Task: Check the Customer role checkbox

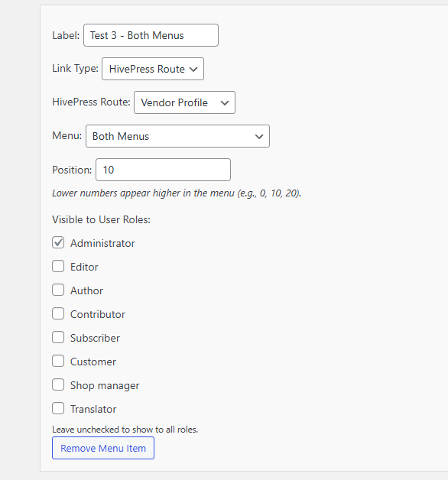Action: coord(58,361)
